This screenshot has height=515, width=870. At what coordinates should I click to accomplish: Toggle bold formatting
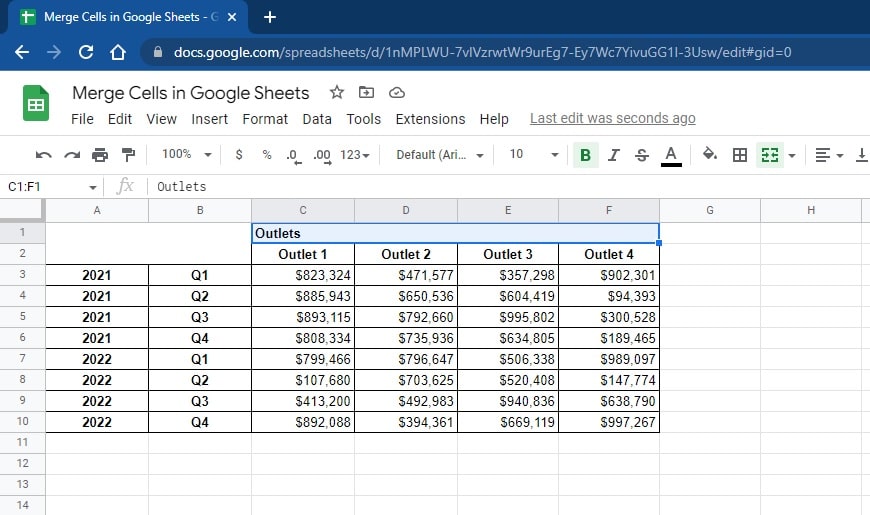(585, 155)
